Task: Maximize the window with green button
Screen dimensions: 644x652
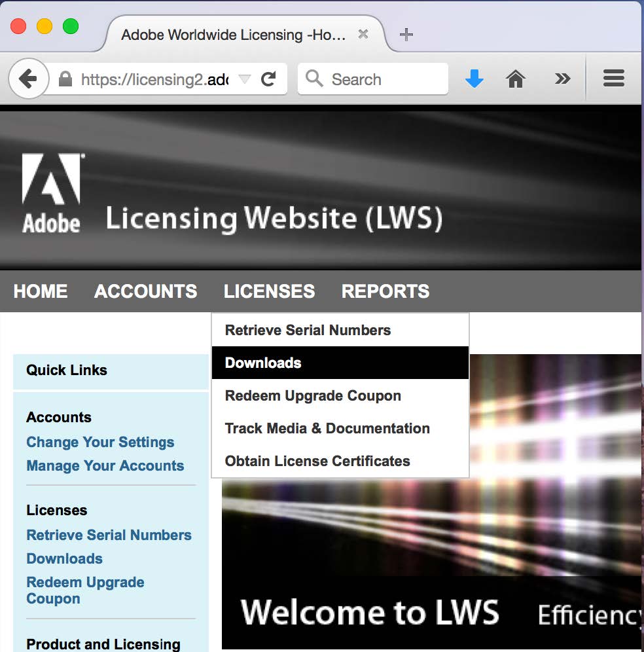Action: [71, 26]
